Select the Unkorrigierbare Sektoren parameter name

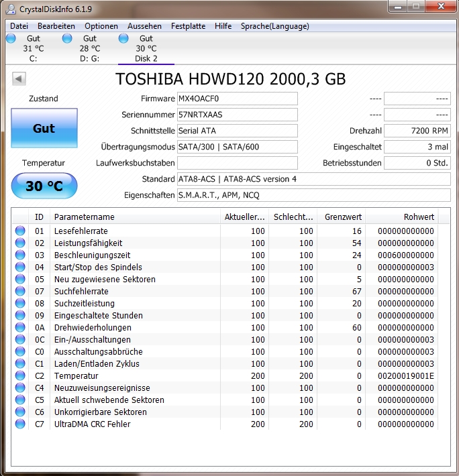click(x=100, y=412)
